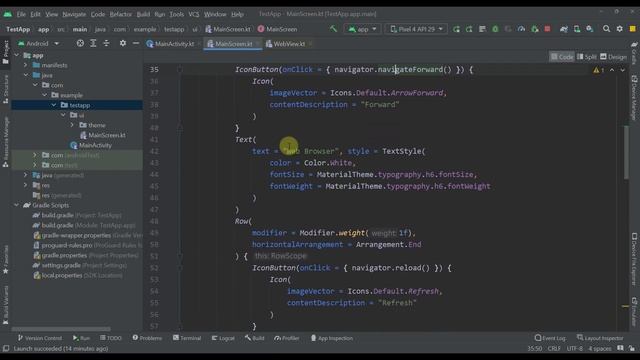
Task: Click the UTF-8 encoding status item
Action: coord(575,348)
